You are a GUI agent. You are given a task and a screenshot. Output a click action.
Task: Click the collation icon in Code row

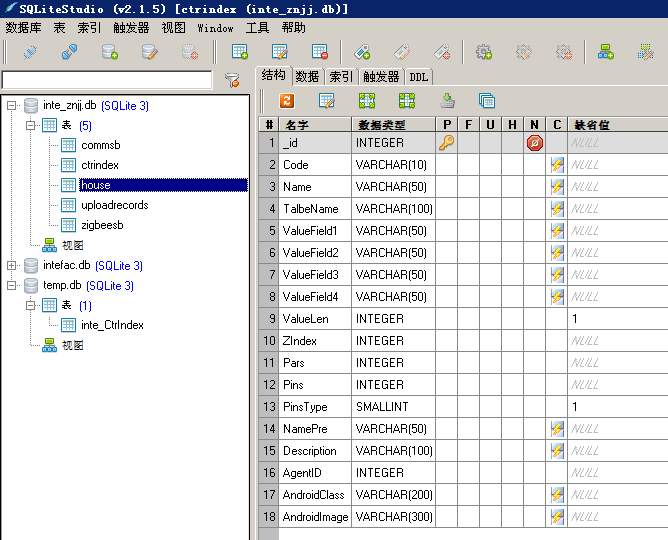[557, 165]
